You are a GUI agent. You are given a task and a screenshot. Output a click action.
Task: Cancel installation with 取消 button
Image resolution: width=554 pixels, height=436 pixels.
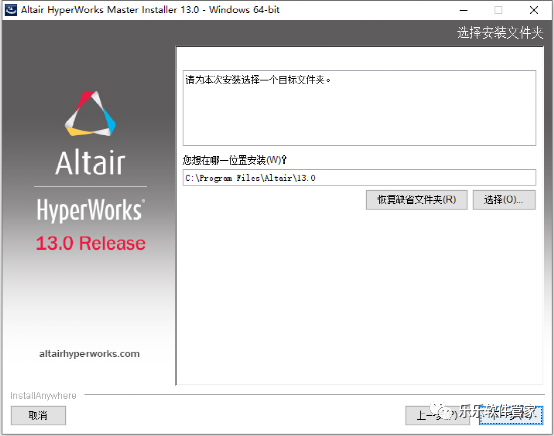click(x=38, y=416)
